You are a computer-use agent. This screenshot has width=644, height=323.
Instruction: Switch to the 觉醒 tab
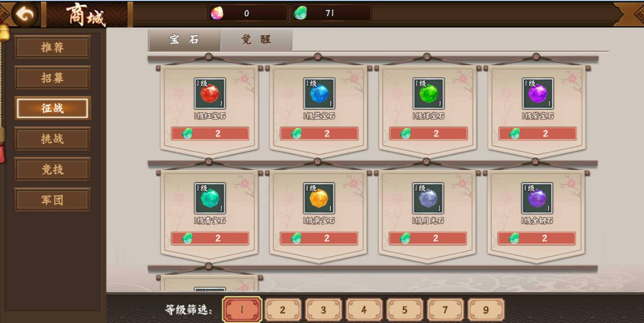pyautogui.click(x=256, y=40)
